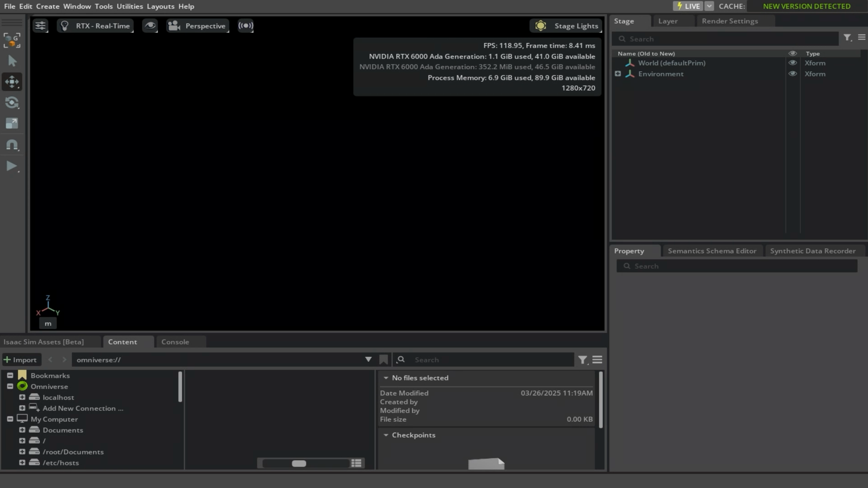Select the /etc/hosts entry
Viewport: 868px width, 488px height.
click(61, 463)
